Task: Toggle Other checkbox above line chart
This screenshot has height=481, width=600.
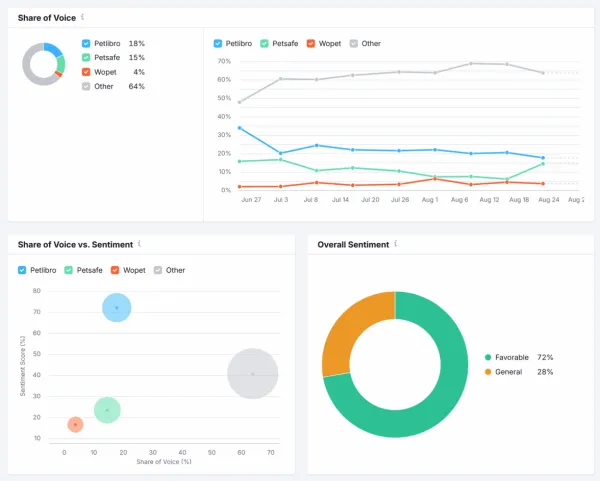Action: [x=354, y=43]
